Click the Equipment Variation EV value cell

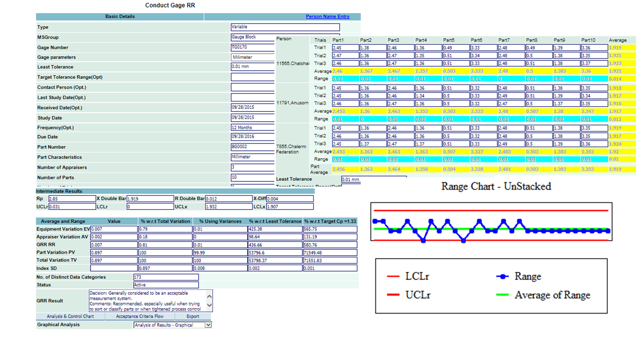[x=114, y=229]
